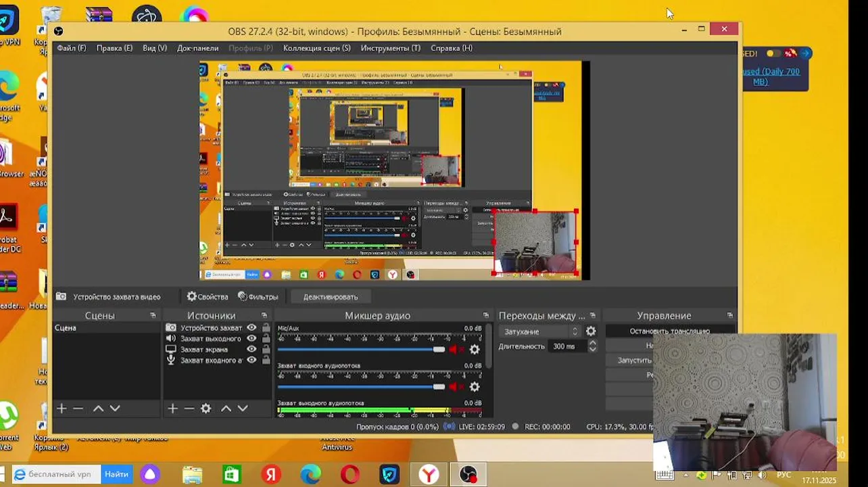Open the Коллекция сцен menu
This screenshot has width=868, height=487.
pyautogui.click(x=316, y=48)
